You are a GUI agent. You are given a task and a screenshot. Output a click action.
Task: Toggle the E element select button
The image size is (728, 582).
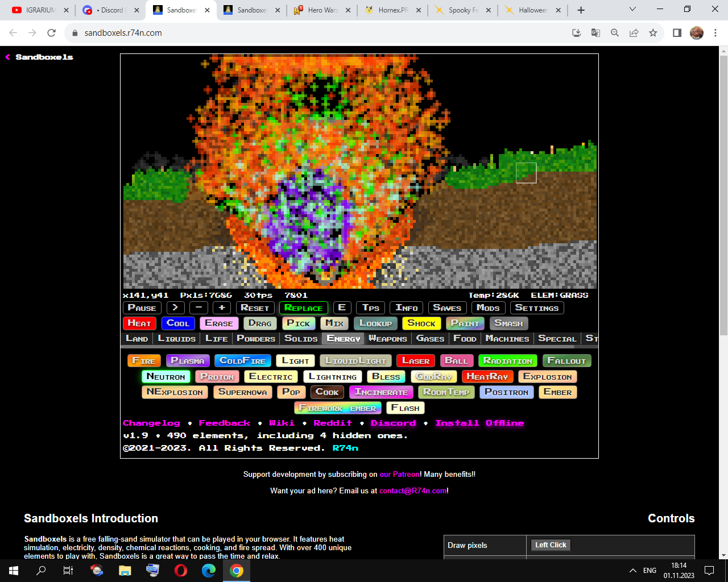[342, 307]
